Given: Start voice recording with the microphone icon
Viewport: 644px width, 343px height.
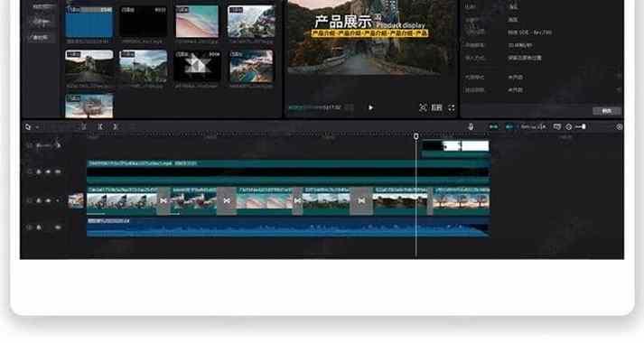Looking at the screenshot, I should [471, 126].
